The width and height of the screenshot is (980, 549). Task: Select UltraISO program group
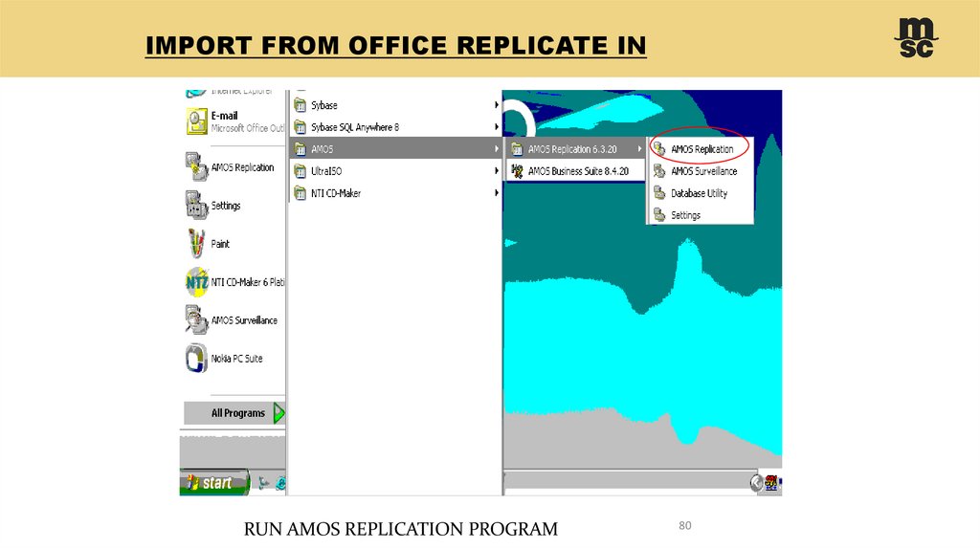point(396,170)
